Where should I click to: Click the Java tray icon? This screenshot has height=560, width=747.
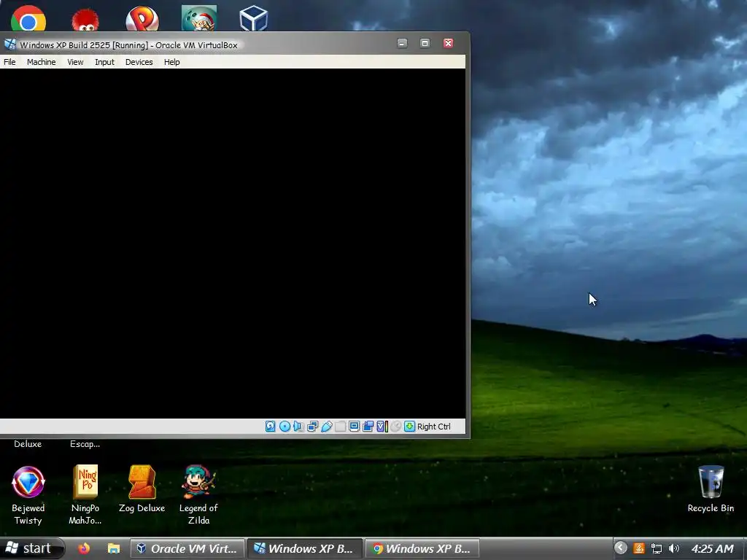[639, 548]
